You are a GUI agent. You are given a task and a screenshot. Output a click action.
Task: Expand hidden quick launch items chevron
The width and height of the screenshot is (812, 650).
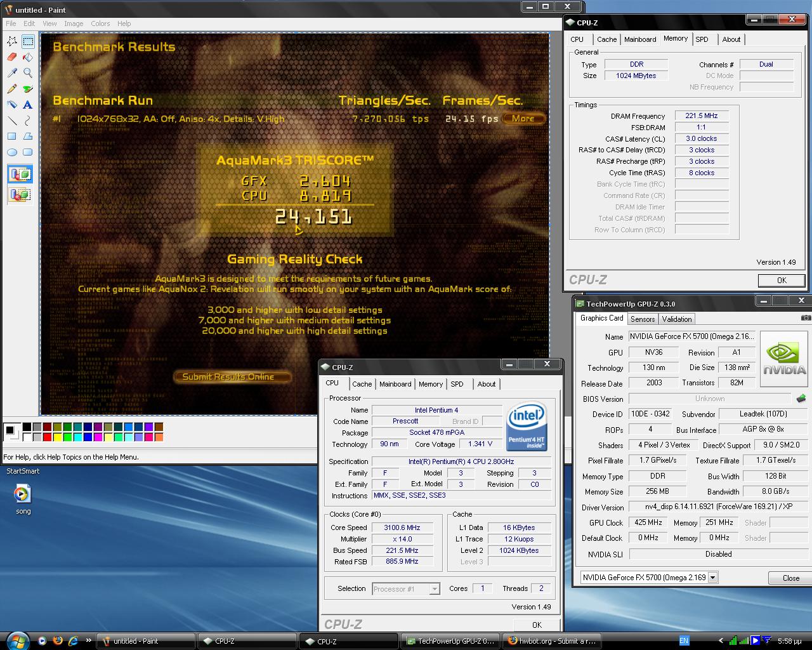(88, 640)
